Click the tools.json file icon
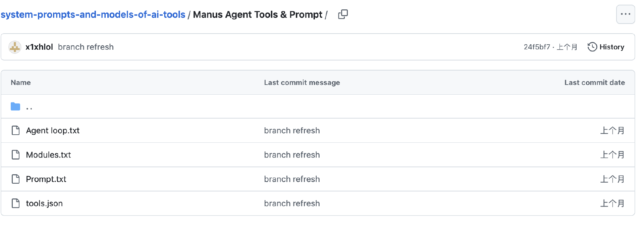 (15, 203)
